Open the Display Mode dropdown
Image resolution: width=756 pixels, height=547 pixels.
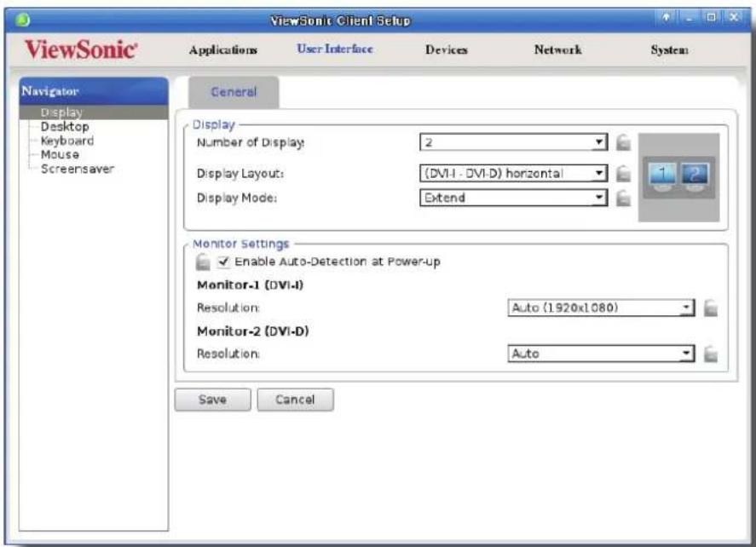tap(513, 198)
